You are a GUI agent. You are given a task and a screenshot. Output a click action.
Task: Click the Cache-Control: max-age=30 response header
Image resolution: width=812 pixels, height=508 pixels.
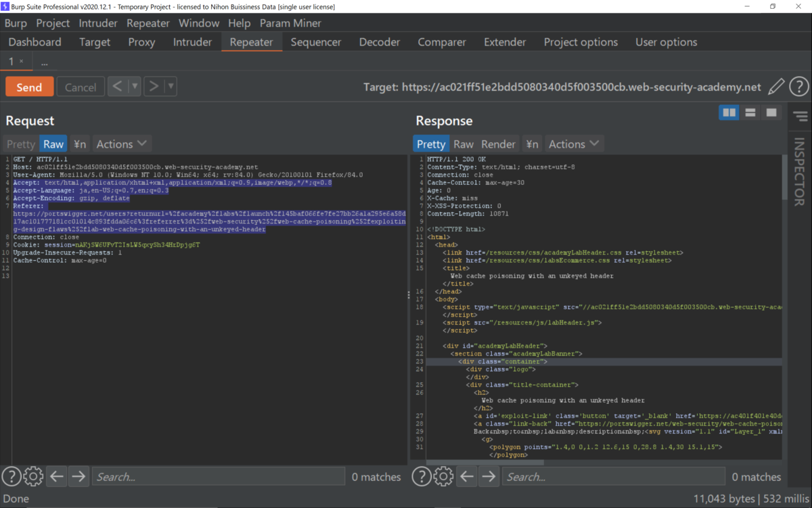click(x=476, y=182)
